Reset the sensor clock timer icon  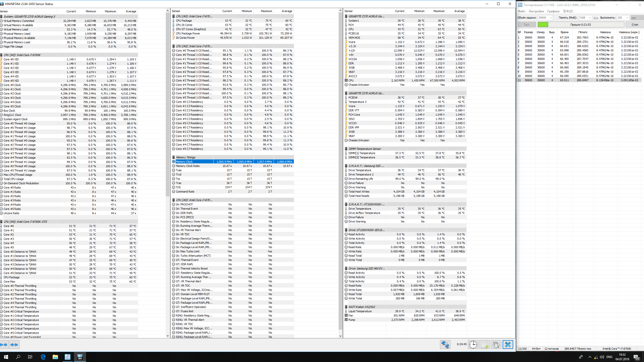473,344
